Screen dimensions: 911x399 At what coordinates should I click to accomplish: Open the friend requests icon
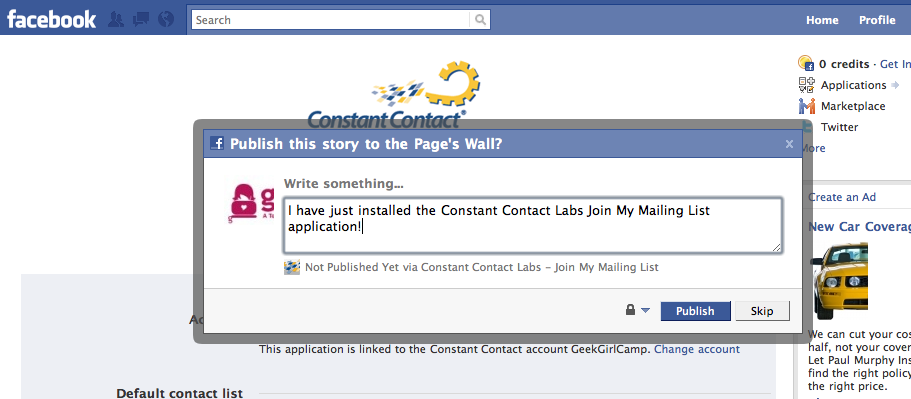[116, 20]
